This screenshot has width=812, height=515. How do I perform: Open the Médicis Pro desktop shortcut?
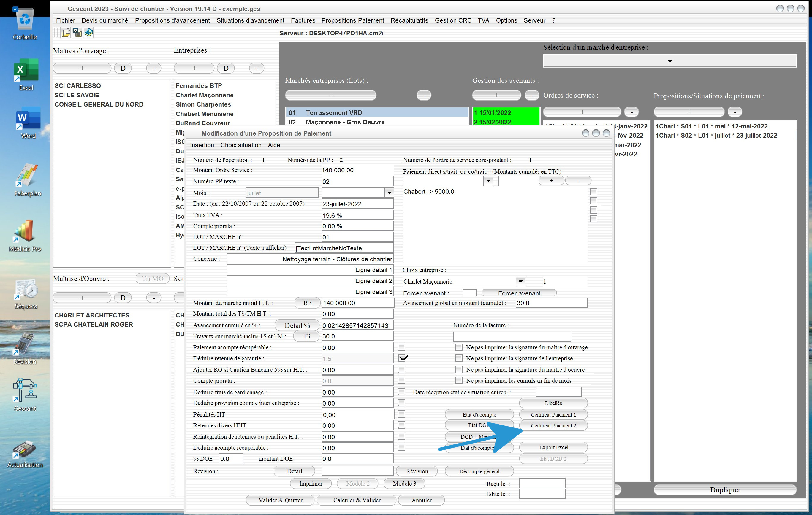coord(25,236)
